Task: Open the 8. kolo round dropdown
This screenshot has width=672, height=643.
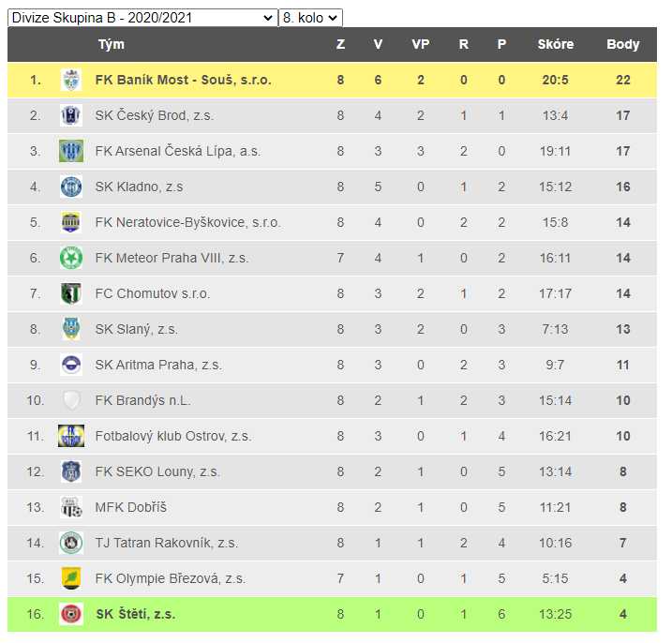Action: point(310,18)
